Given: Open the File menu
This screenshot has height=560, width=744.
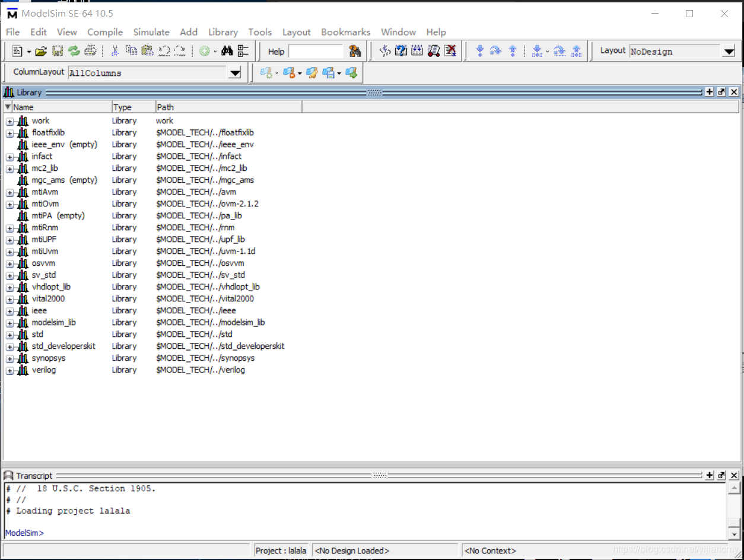Looking at the screenshot, I should coord(12,32).
